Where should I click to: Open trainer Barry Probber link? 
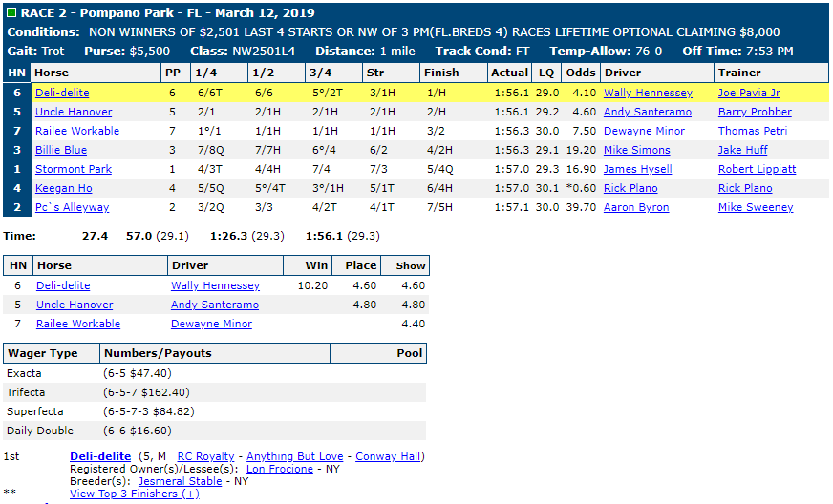[755, 112]
